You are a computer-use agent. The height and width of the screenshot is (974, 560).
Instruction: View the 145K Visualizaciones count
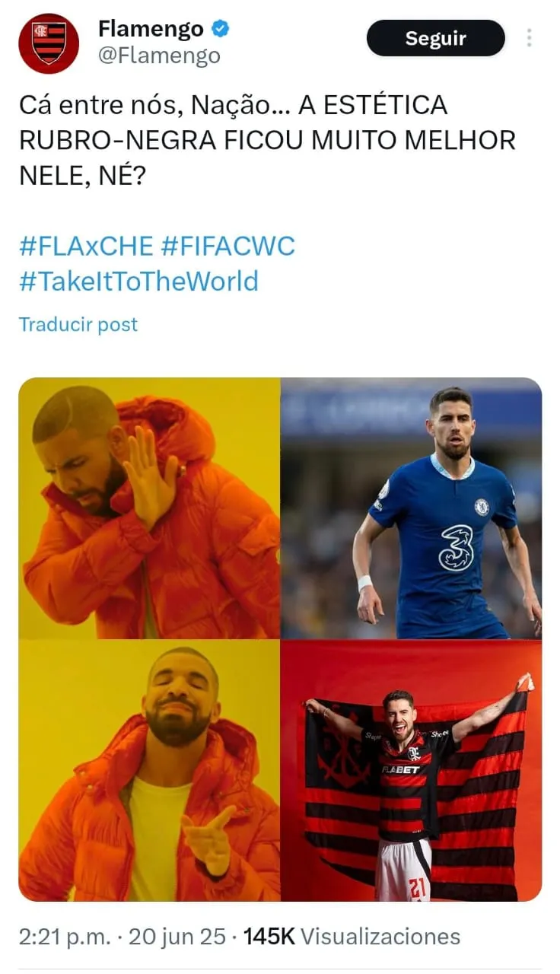pyautogui.click(x=352, y=937)
